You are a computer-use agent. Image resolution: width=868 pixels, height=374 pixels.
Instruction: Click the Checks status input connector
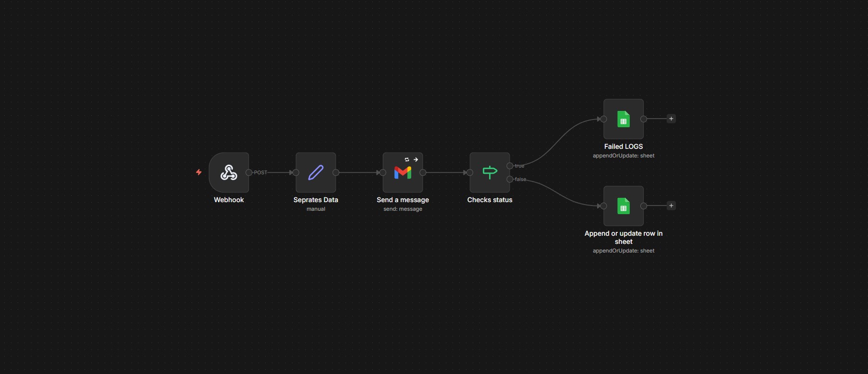coord(470,172)
